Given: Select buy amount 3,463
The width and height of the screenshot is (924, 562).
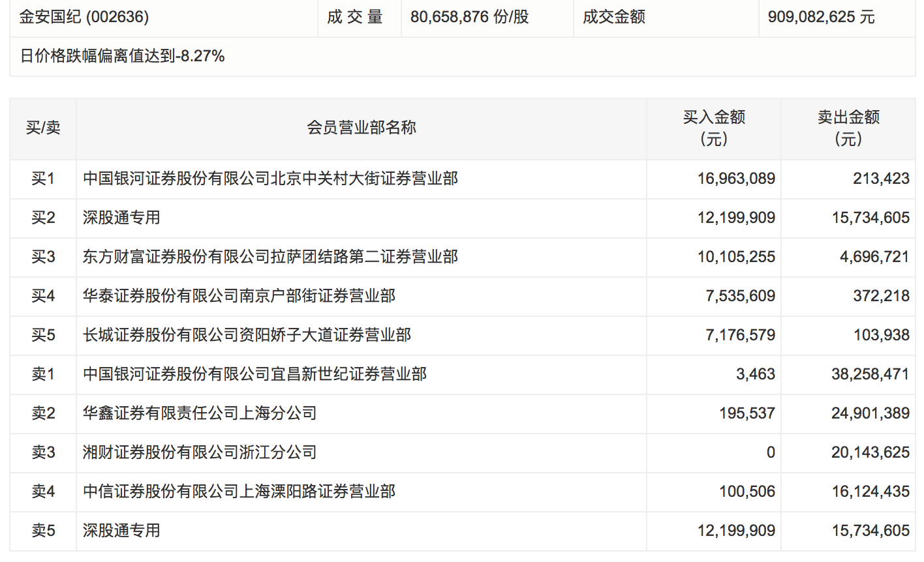Looking at the screenshot, I should pyautogui.click(x=756, y=374).
